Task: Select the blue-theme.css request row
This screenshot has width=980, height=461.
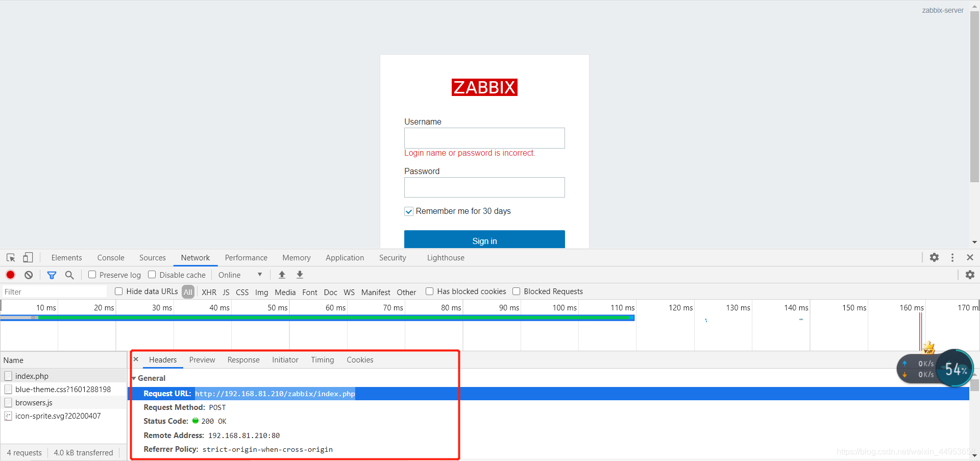Action: click(x=64, y=389)
